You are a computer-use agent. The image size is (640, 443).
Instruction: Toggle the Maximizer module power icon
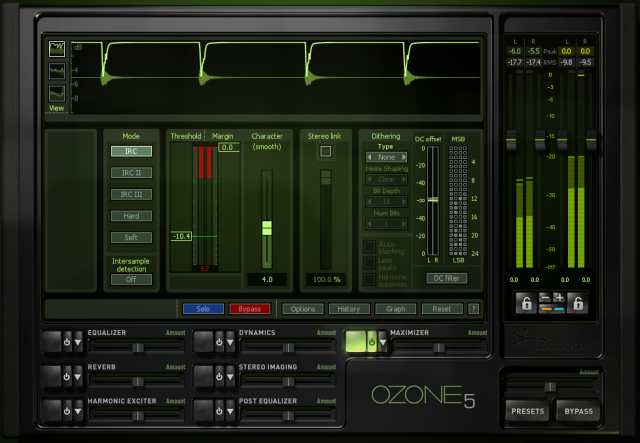[372, 342]
